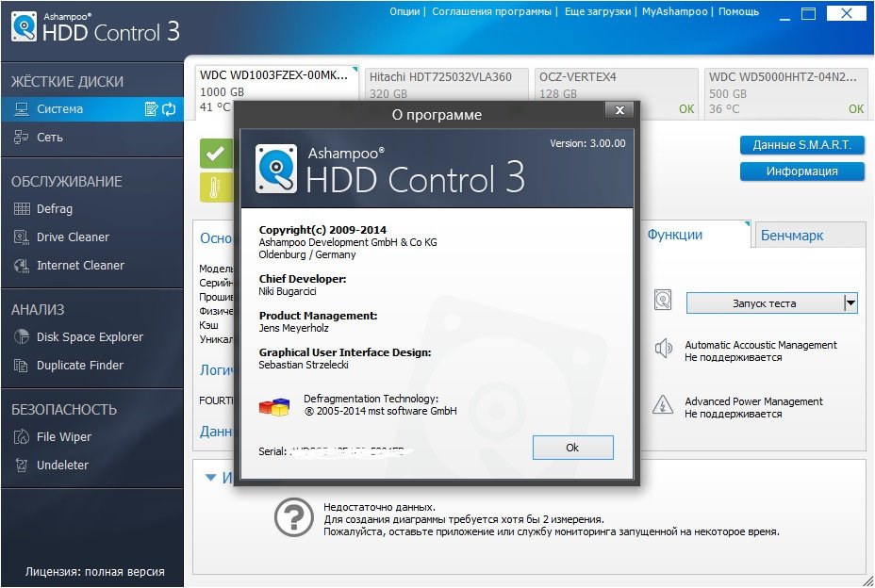Collapse the history section triangle expander
875x588 pixels.
tap(210, 478)
